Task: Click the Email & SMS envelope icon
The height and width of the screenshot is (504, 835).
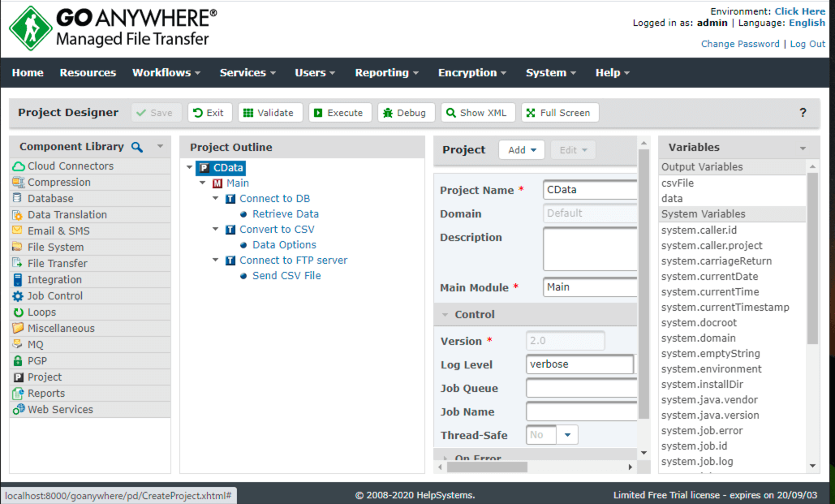Action: pyautogui.click(x=18, y=230)
